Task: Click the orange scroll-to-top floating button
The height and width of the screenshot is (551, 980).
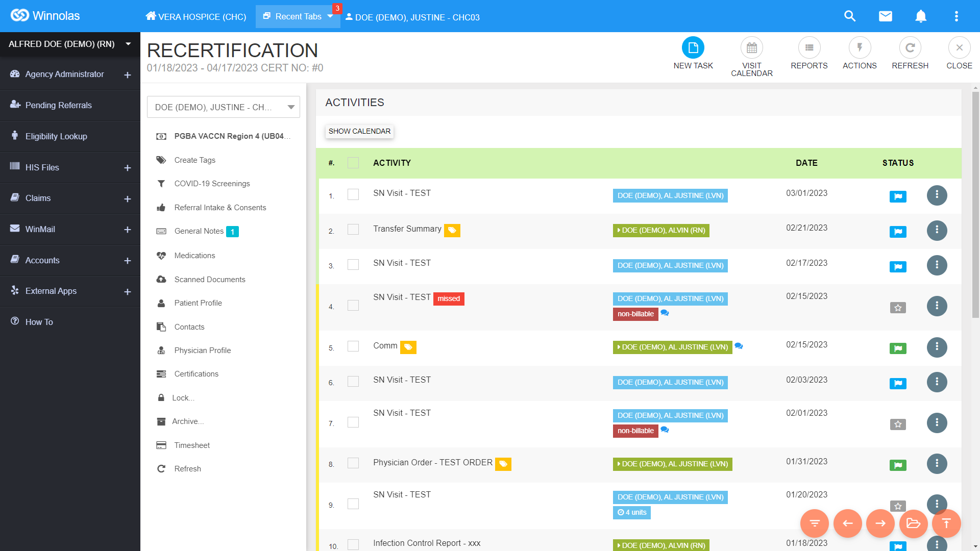Action: 946,523
